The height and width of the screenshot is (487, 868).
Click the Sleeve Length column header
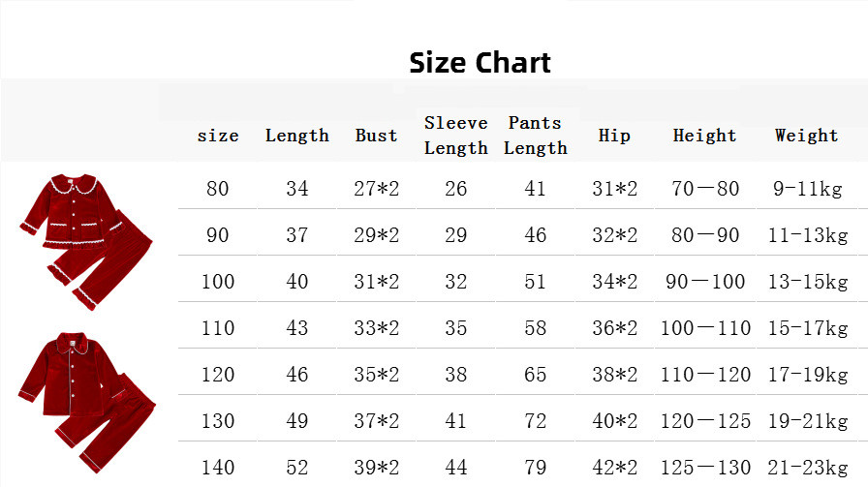tap(456, 136)
